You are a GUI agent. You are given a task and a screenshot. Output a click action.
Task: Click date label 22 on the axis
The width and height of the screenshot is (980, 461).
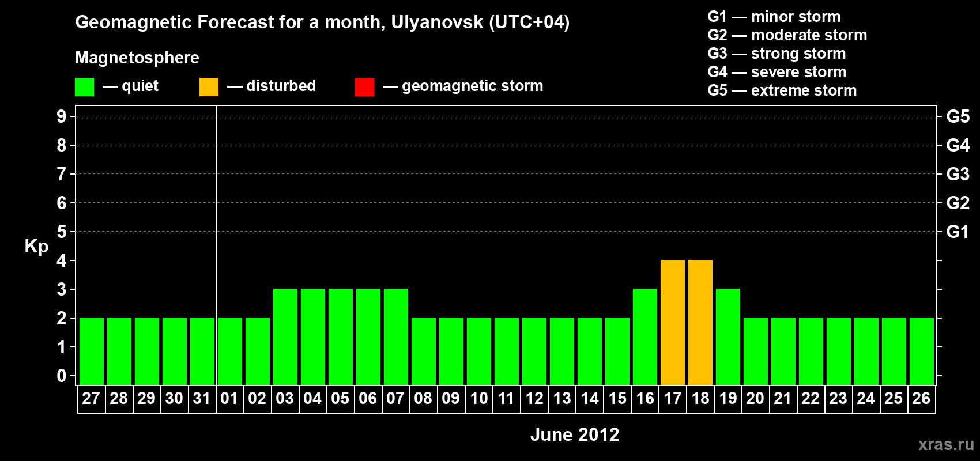tap(811, 399)
